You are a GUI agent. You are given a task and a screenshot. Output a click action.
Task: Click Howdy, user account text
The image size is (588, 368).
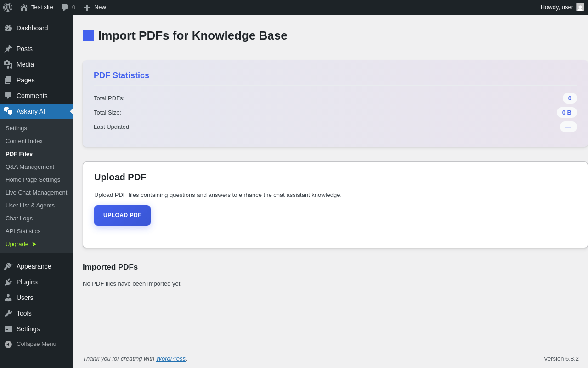(557, 7)
